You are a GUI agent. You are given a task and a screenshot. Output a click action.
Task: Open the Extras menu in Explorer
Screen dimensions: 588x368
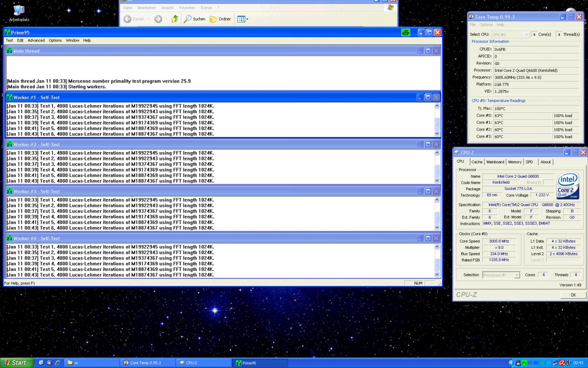(x=206, y=8)
